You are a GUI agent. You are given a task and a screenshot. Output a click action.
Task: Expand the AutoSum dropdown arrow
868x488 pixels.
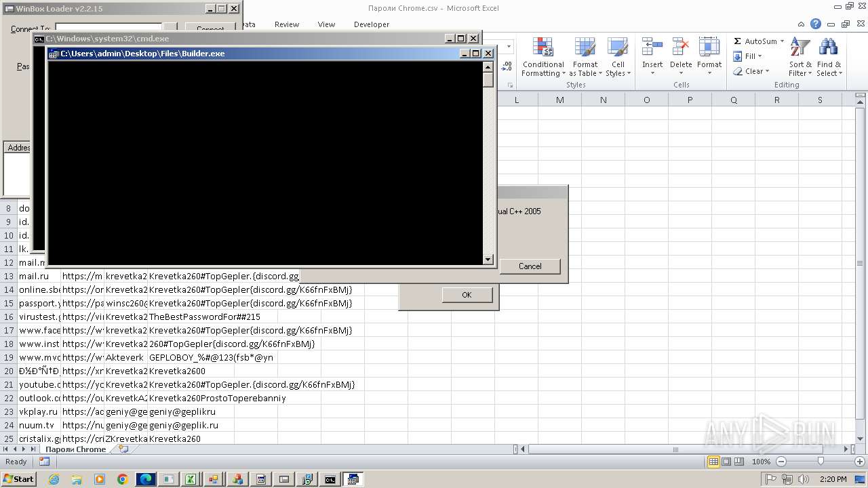click(x=782, y=41)
